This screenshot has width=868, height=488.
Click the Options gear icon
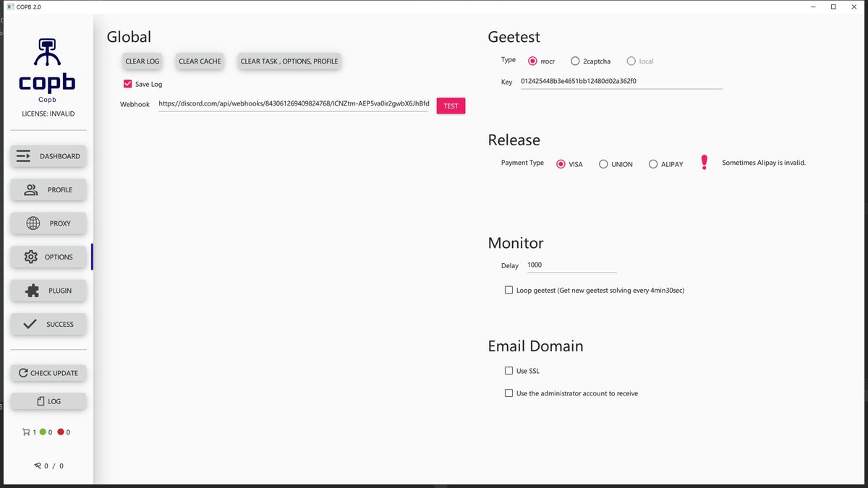pos(31,257)
